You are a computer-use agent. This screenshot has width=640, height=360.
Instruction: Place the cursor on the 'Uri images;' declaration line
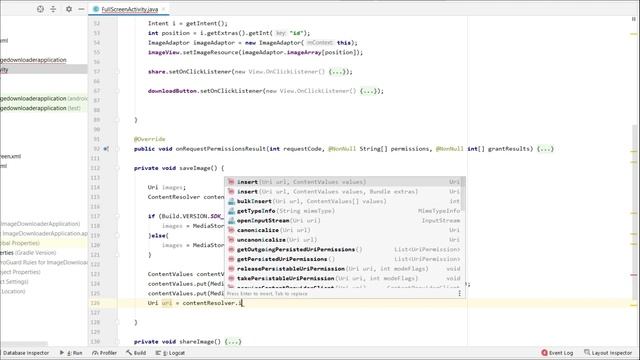pyautogui.click(x=167, y=187)
